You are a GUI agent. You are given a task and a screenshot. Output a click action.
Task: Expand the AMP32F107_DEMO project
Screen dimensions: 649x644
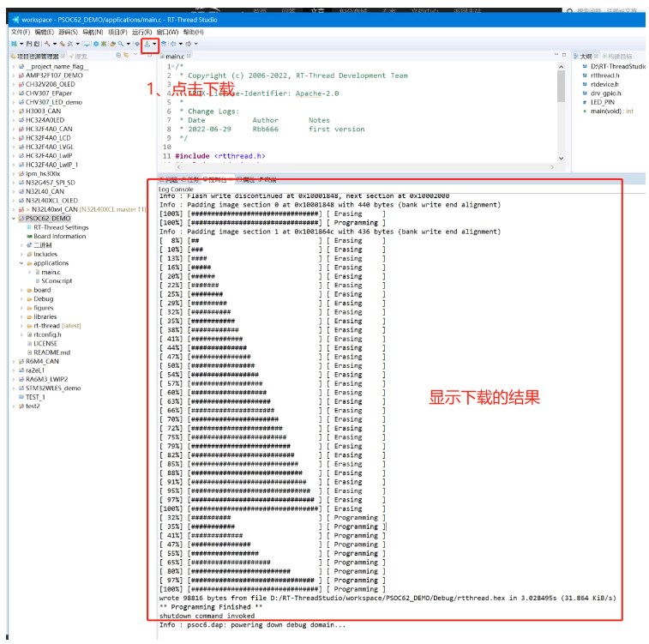(x=13, y=75)
